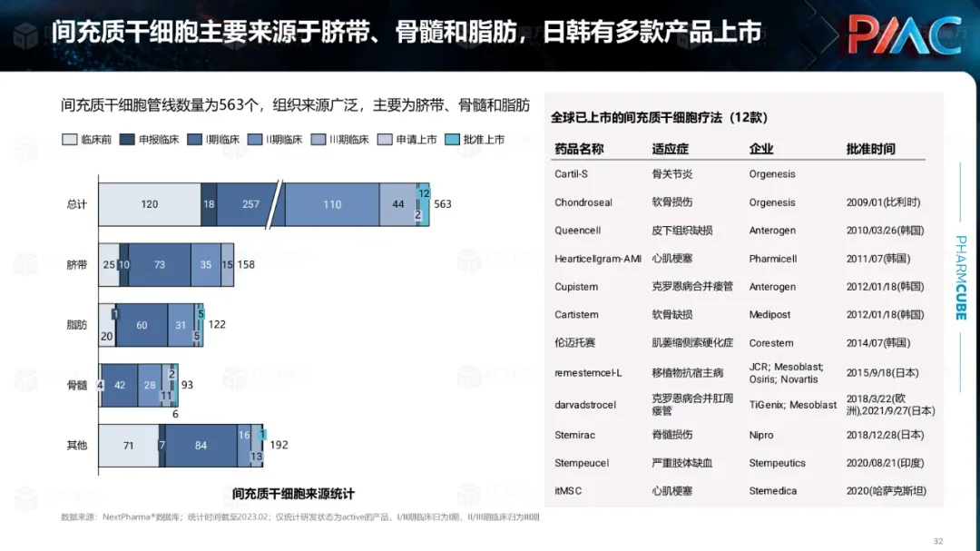The image size is (980, 551).
Task: Click the 批准上市 legend color swatch
Action: [452, 140]
